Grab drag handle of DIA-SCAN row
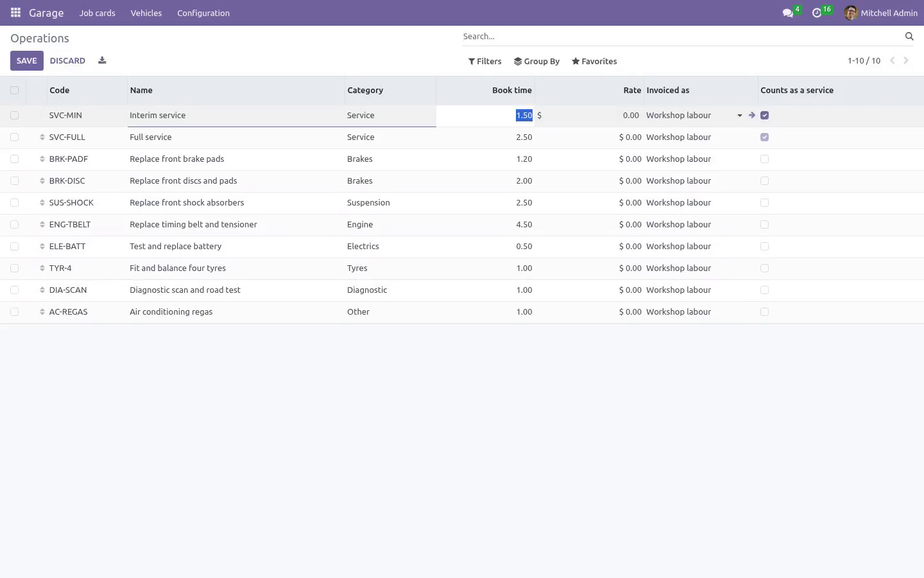Viewport: 924px width, 578px height. (x=42, y=290)
